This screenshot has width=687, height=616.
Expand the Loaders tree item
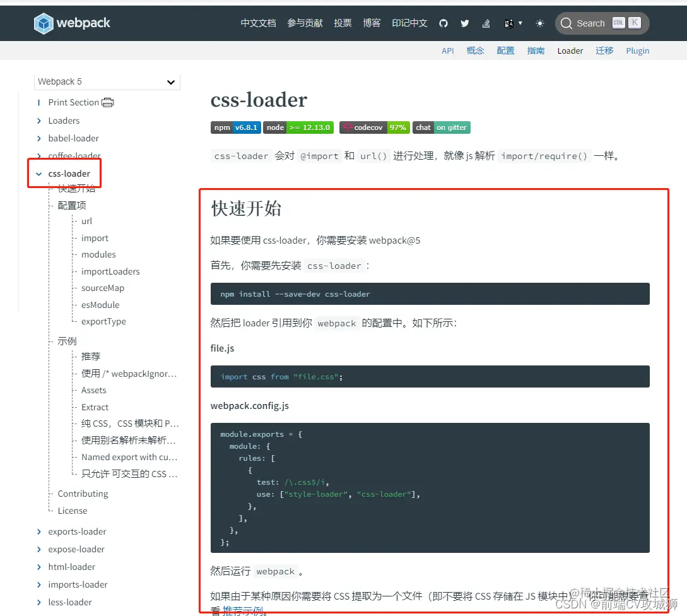(39, 121)
